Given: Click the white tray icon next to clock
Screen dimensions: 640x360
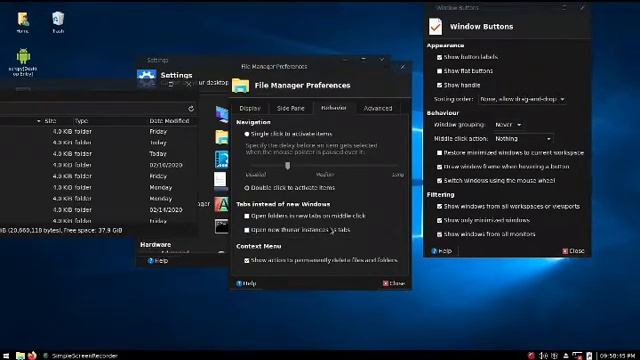Looking at the screenshot, I should tap(589, 356).
